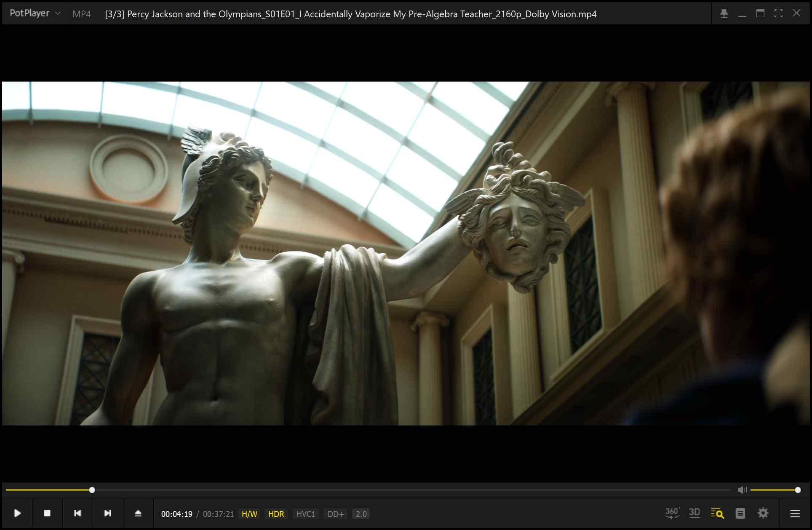Toggle 3D video mode

[694, 513]
